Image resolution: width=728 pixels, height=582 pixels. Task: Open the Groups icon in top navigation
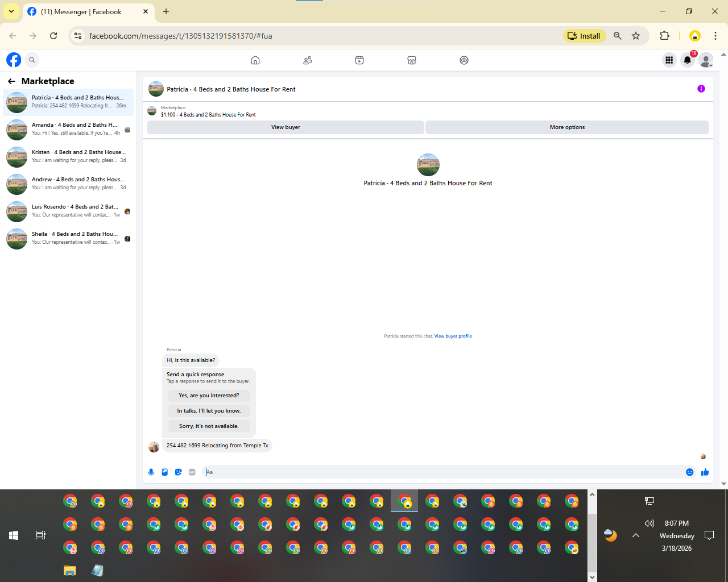pos(464,60)
